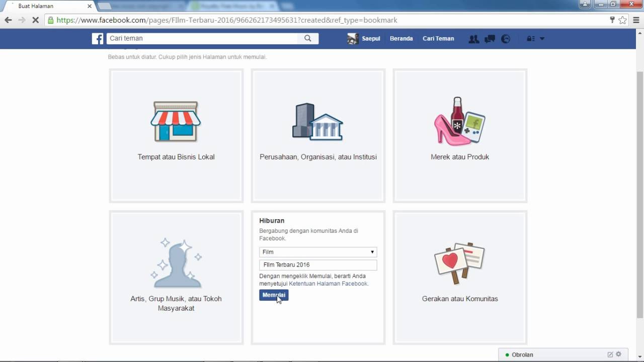
Task: Open saved passwords key icon
Action: 612,20
